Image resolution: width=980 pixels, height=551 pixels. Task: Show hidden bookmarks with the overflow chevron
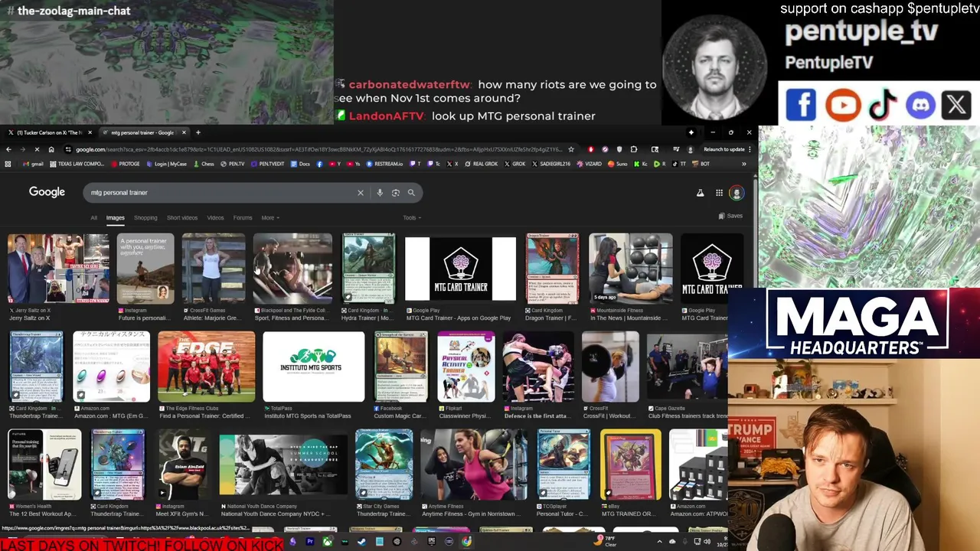[743, 164]
